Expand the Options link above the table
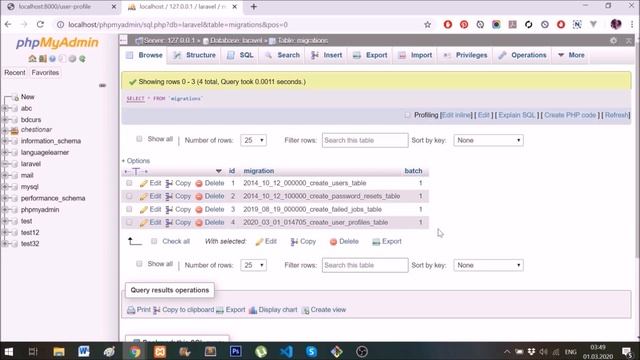The height and width of the screenshot is (360, 640). pyautogui.click(x=136, y=161)
